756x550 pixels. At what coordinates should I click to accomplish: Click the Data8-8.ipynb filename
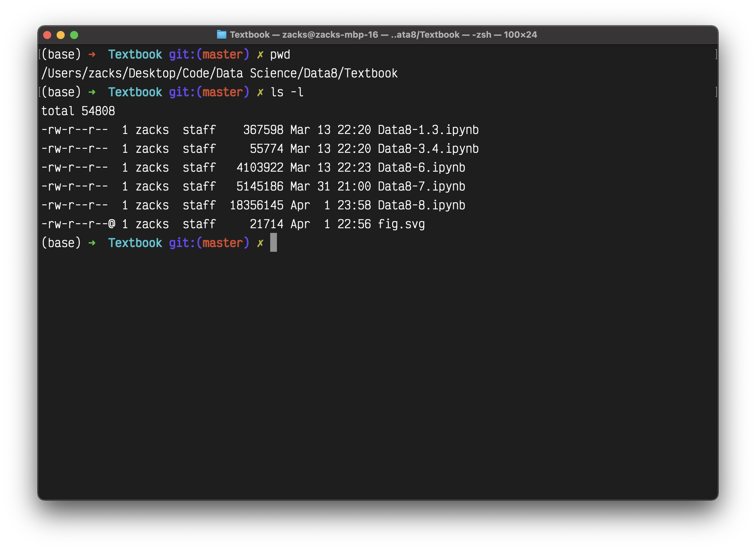pos(421,205)
